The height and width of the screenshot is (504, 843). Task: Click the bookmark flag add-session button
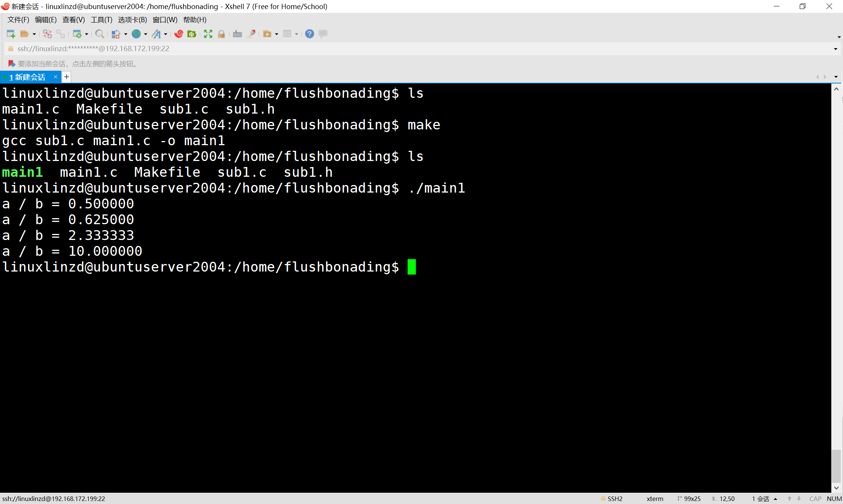[x=11, y=64]
